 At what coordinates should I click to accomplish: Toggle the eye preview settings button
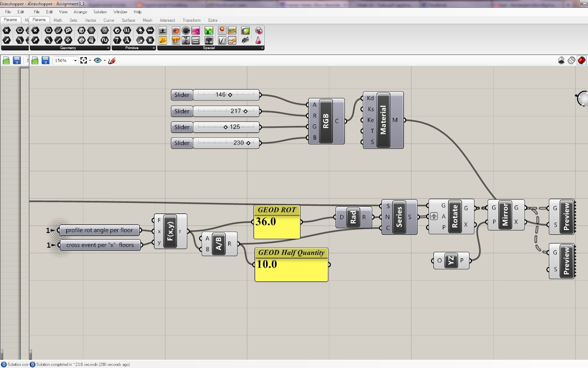click(x=97, y=60)
